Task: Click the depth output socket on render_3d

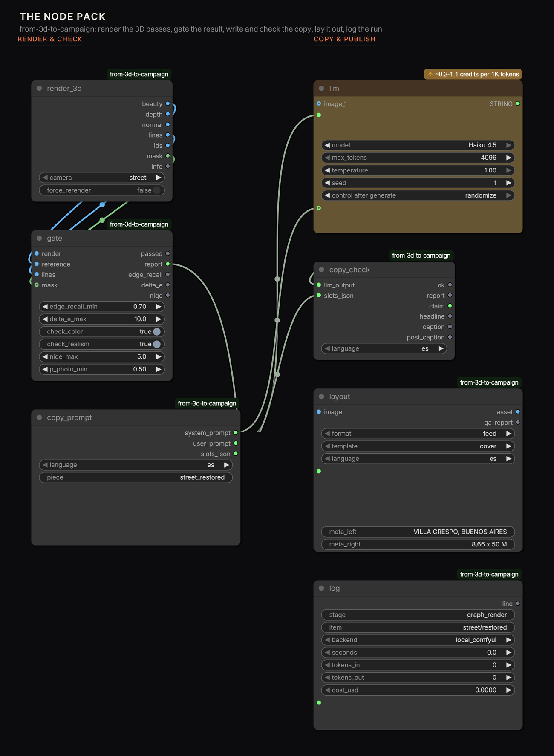Action: (168, 114)
